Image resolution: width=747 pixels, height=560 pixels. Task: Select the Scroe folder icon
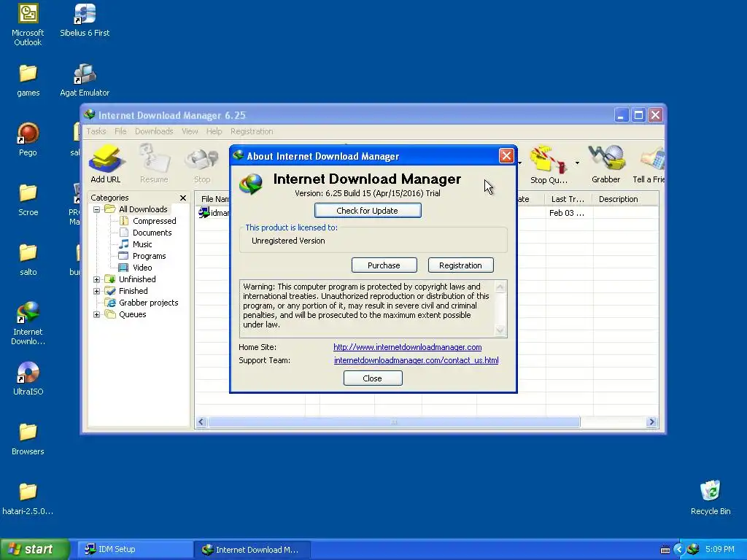click(x=28, y=200)
